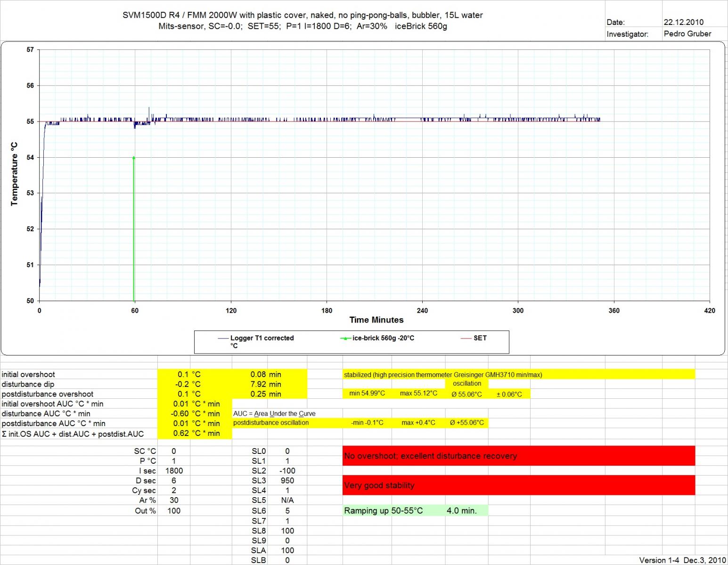The width and height of the screenshot is (728, 565).
Task: Click the y-axis tick label 57
Action: [x=30, y=49]
